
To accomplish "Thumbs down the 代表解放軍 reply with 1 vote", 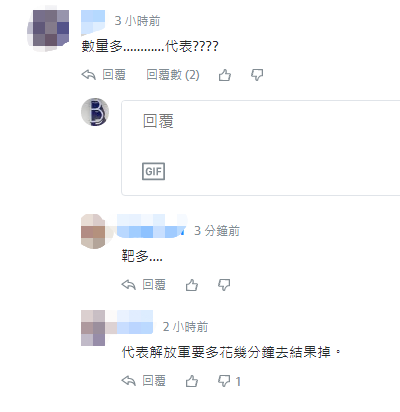I will (224, 381).
